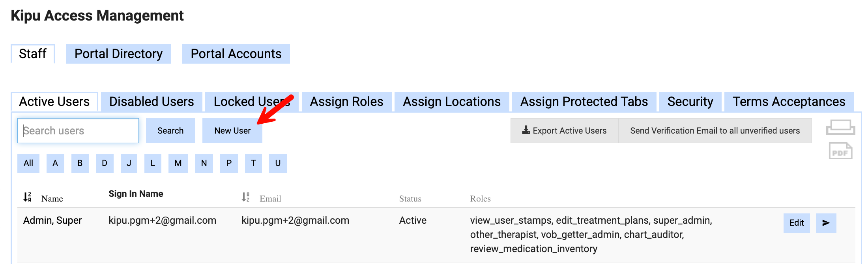Click Export Active Users download button

coord(564,131)
